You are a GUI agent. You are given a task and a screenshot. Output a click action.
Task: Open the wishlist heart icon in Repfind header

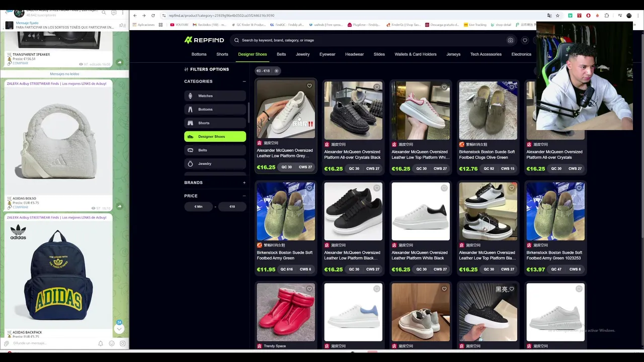(525, 40)
